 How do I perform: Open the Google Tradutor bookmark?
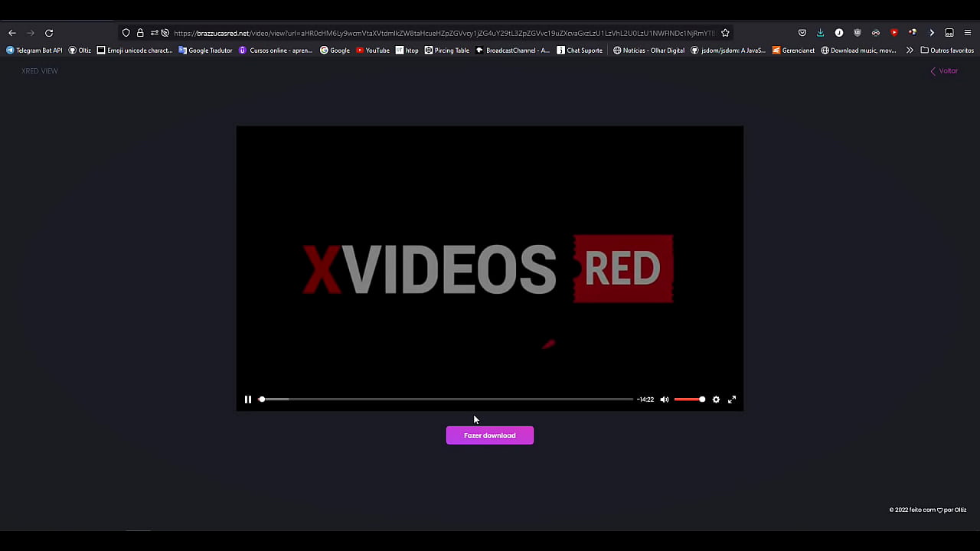[x=205, y=51]
